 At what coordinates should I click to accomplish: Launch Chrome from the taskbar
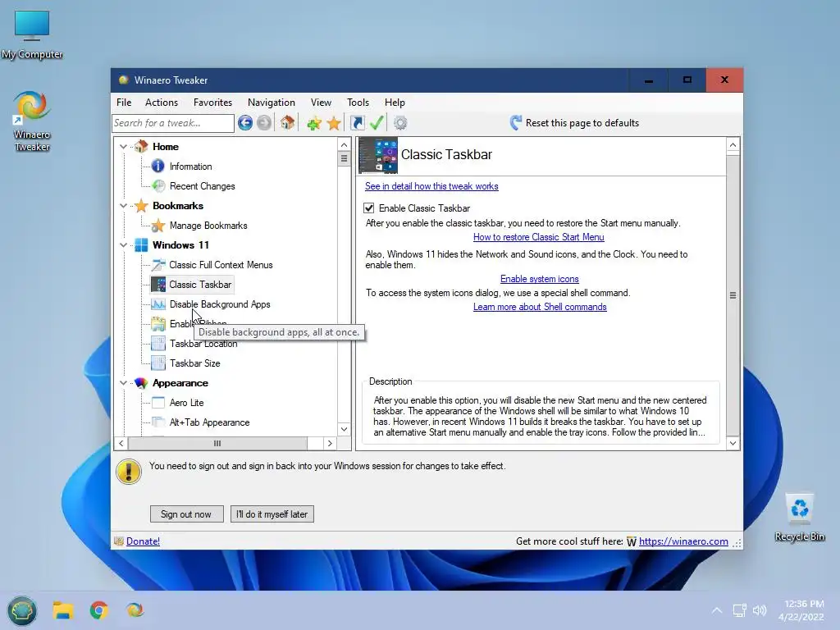tap(99, 610)
